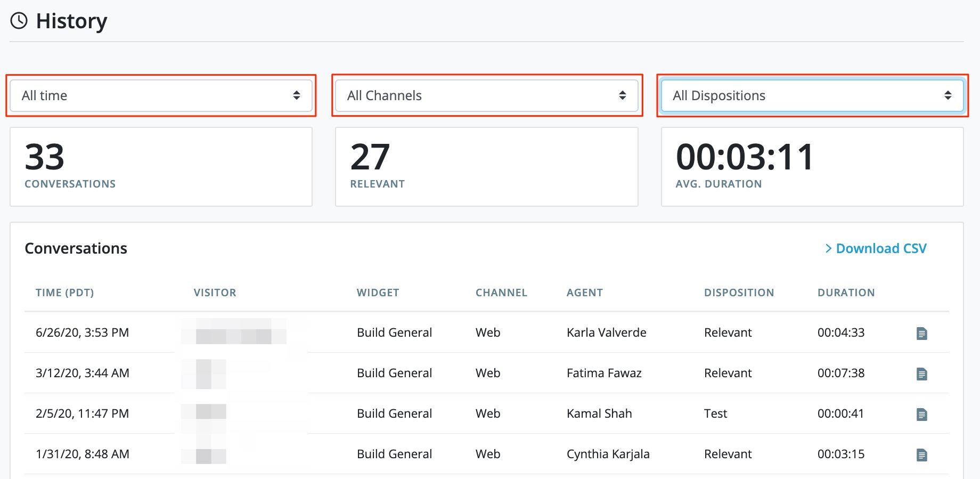Click agent name Karla Valverde
This screenshot has height=479, width=980.
[x=606, y=332]
